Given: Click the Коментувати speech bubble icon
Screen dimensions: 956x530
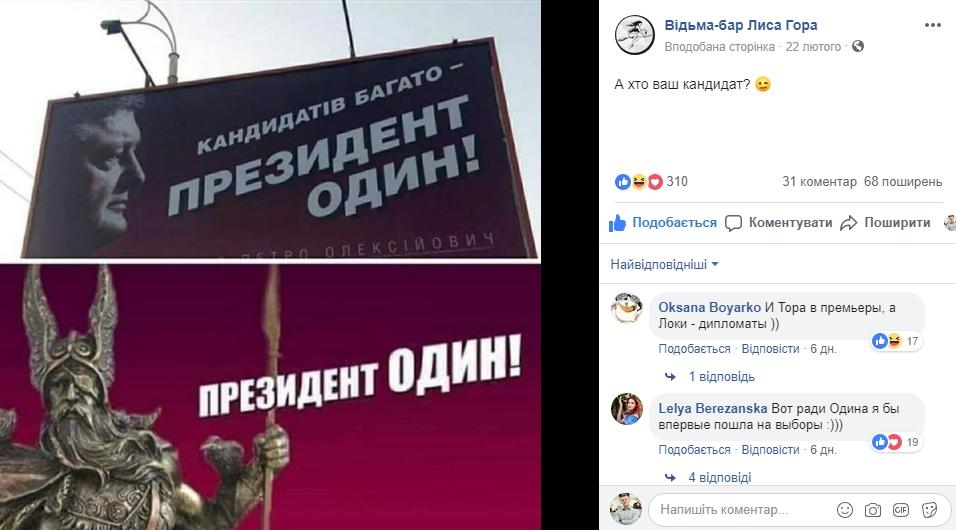Looking at the screenshot, I should pyautogui.click(x=733, y=223).
